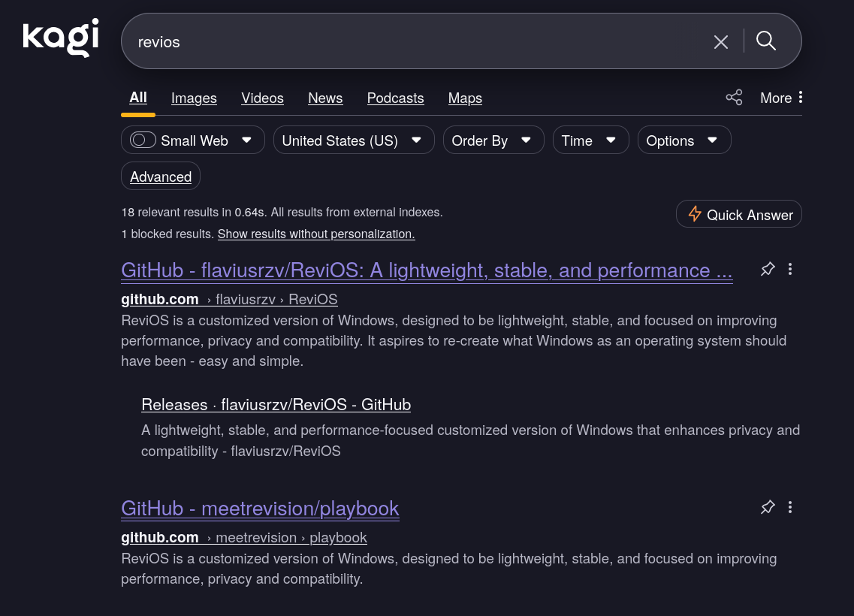This screenshot has width=854, height=616.
Task: Open GitHub flaviusrzv/ReviOS result title
Action: pyautogui.click(x=427, y=270)
